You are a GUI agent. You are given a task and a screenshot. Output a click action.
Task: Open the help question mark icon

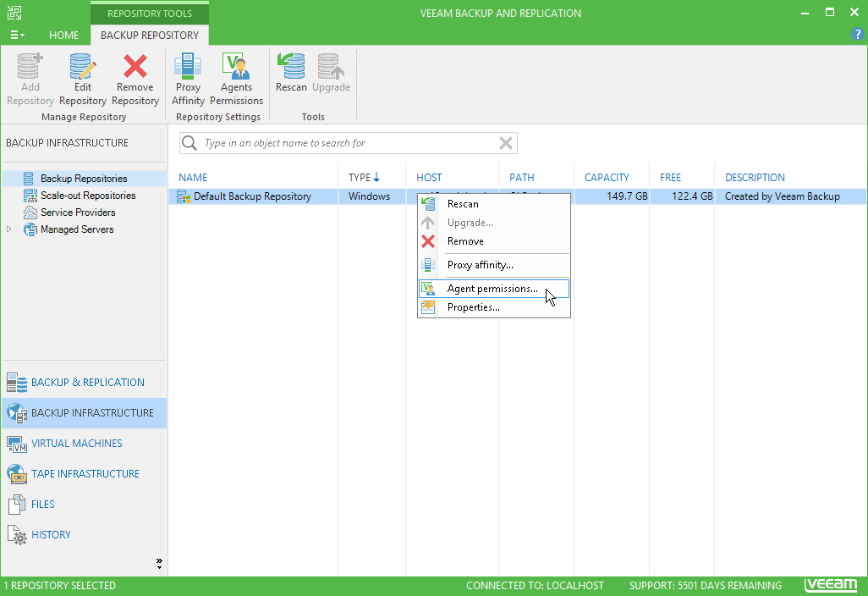pyautogui.click(x=857, y=35)
